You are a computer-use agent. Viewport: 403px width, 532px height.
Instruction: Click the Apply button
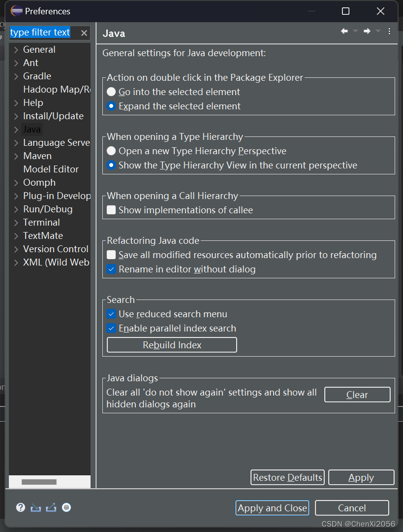pyautogui.click(x=361, y=477)
